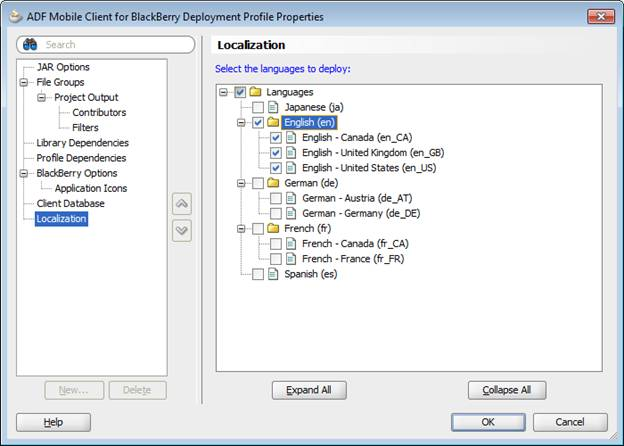Click the German - Austria file icon
The height and width of the screenshot is (446, 624).
tap(291, 198)
